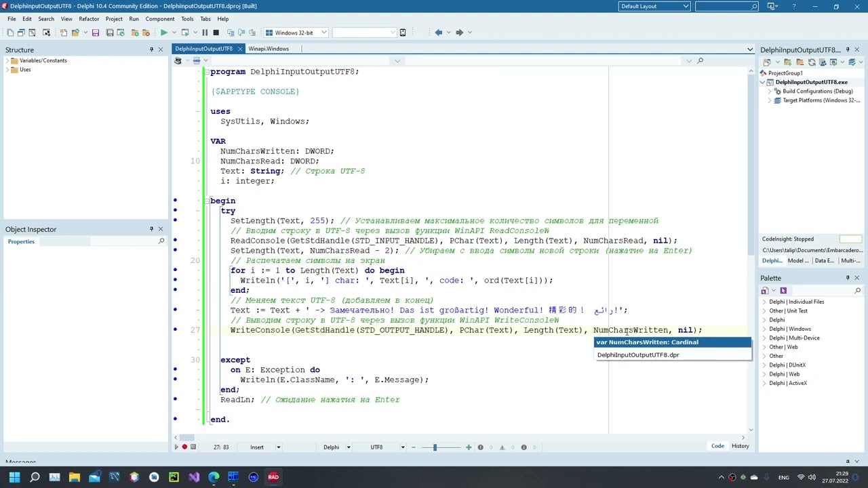The width and height of the screenshot is (868, 488).
Task: Click Remove Project icon in Projects panel
Action: 800,62
